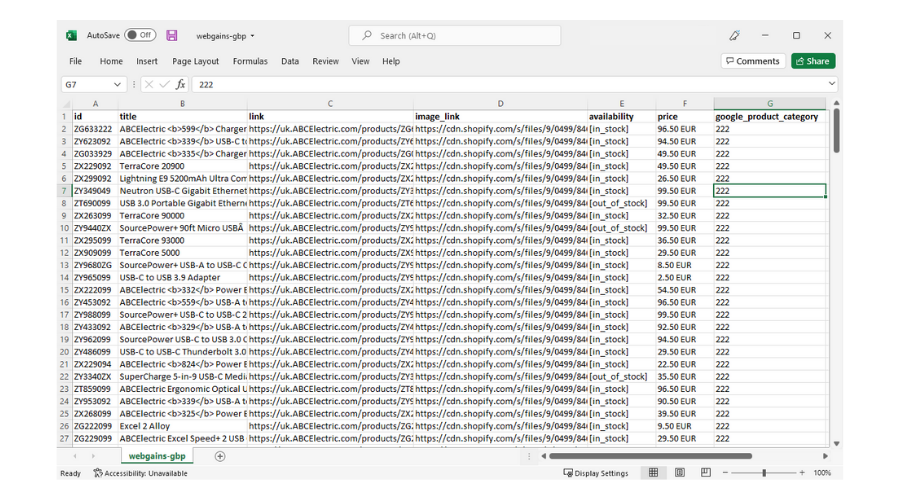Click the vertical scrollbar down arrow
This screenshot has height=500, width=900.
point(836,443)
